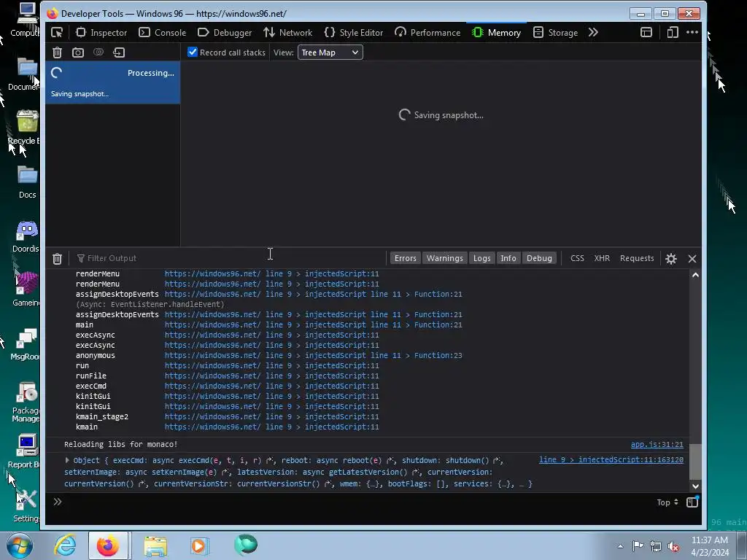
Task: Click muted volume tray icon
Action: pyautogui.click(x=673, y=546)
